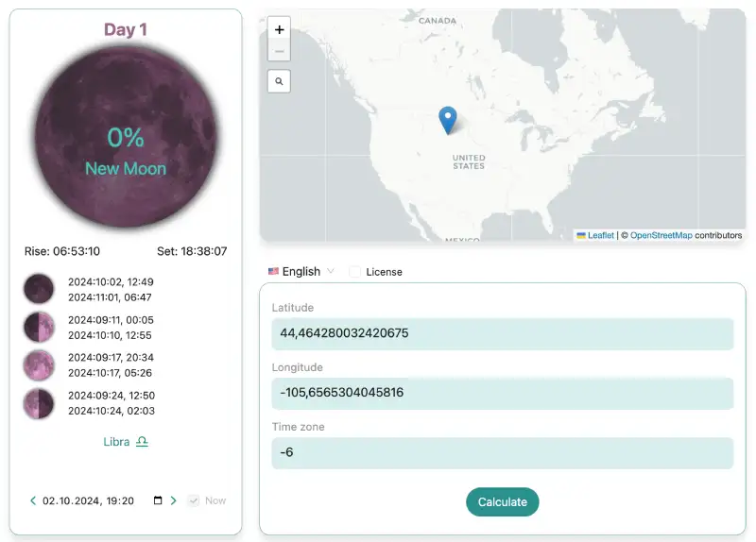Select the new moon phase icon
Viewport: 756px width, 542px height.
(39, 289)
